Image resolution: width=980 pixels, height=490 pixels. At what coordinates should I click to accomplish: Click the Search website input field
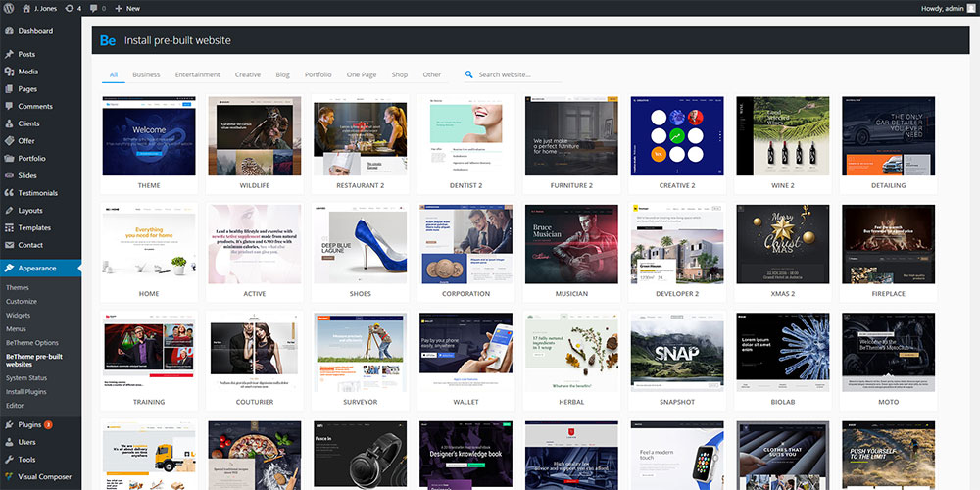(x=529, y=74)
